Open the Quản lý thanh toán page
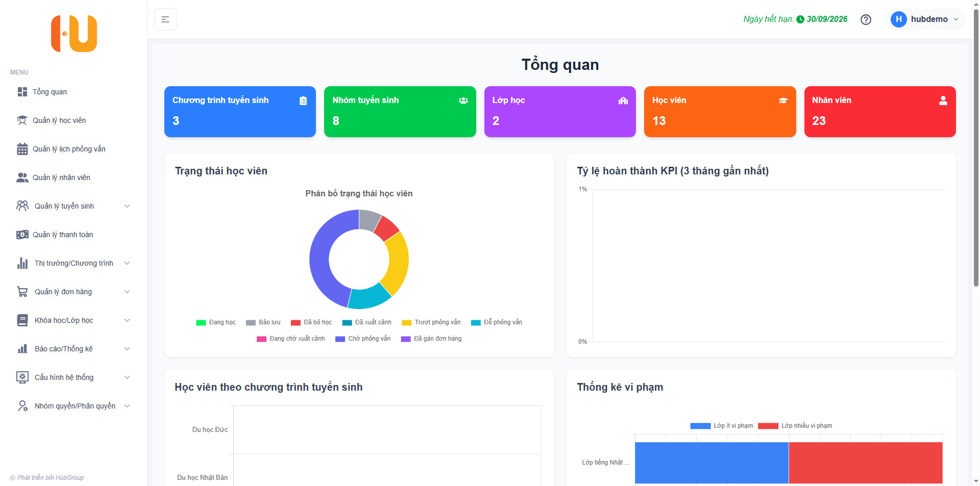 pos(63,235)
